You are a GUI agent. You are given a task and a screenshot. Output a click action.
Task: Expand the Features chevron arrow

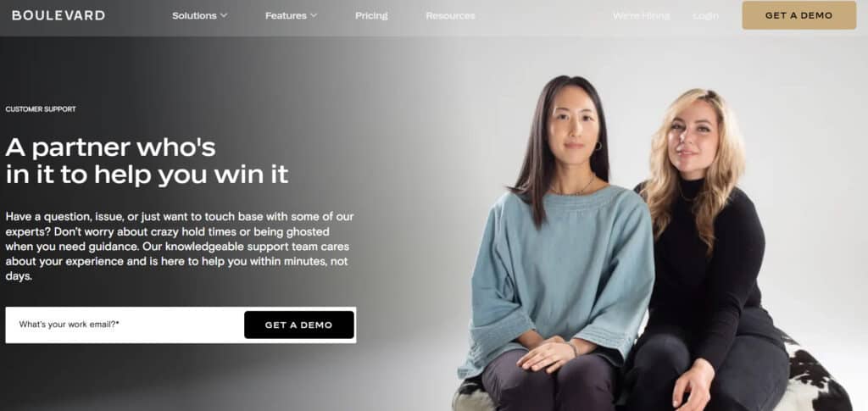pos(314,15)
